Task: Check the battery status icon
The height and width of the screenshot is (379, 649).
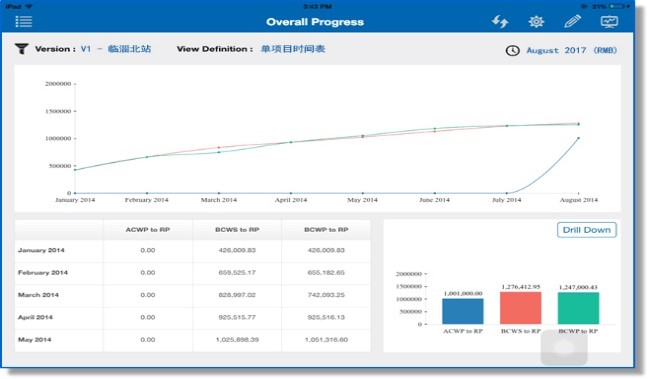Action: 617,6
